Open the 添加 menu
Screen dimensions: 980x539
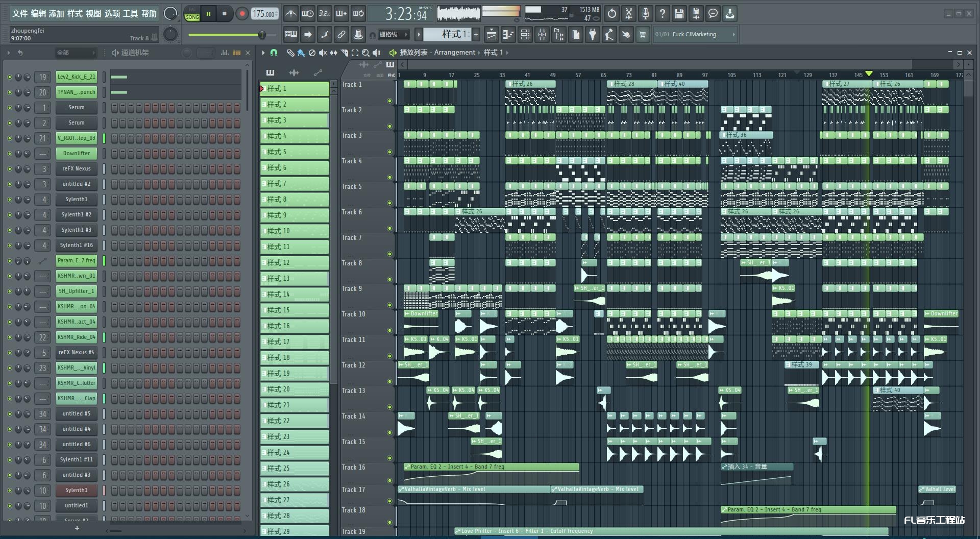pyautogui.click(x=57, y=14)
